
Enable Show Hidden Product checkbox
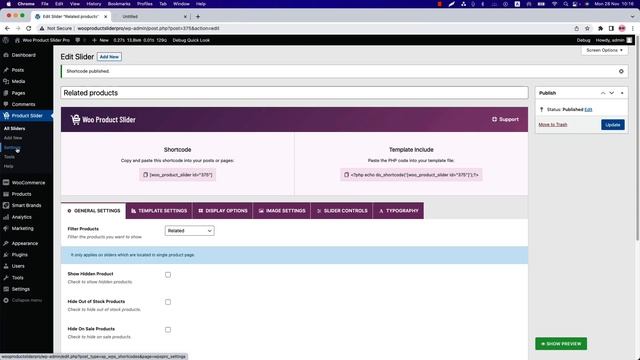(x=168, y=275)
